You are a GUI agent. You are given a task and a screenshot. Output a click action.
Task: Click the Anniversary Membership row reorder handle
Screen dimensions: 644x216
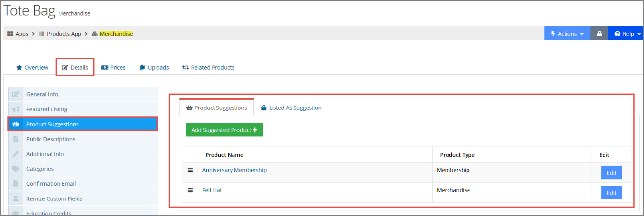(190, 170)
